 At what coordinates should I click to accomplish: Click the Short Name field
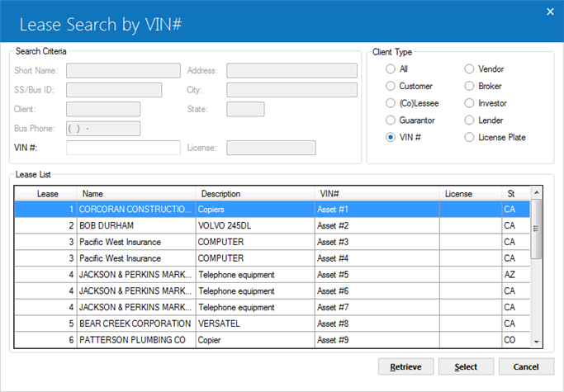(123, 70)
